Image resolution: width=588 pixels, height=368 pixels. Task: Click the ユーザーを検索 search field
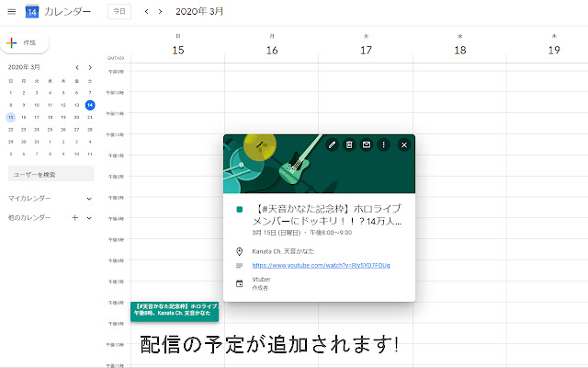pyautogui.click(x=51, y=174)
